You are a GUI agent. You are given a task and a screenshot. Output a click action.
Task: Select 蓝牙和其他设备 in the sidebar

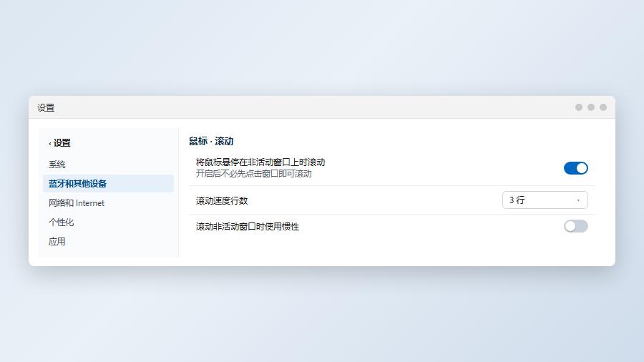(109, 183)
